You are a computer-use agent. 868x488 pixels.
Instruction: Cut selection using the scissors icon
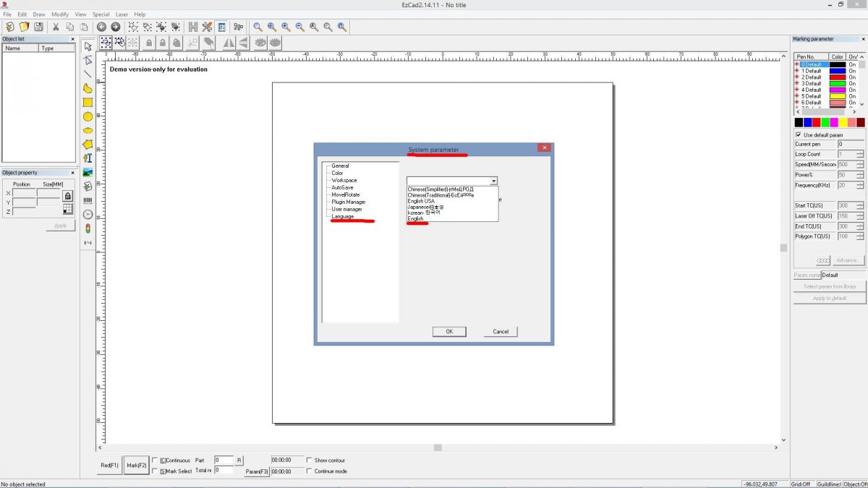(56, 27)
